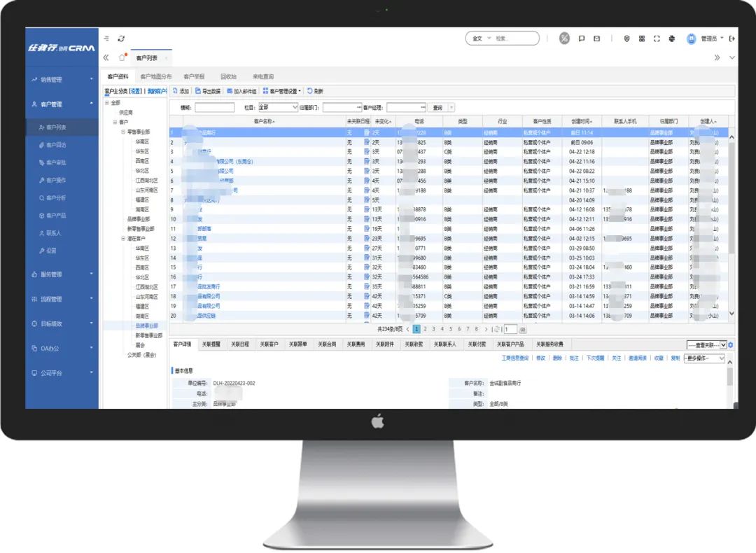Open the mail envelope icon in header

[597, 38]
